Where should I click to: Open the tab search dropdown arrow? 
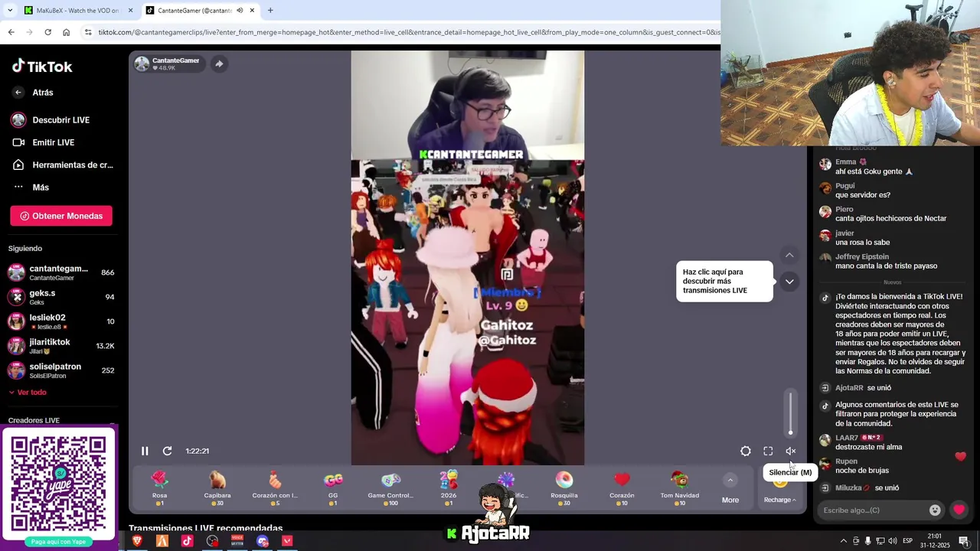pos(9,11)
